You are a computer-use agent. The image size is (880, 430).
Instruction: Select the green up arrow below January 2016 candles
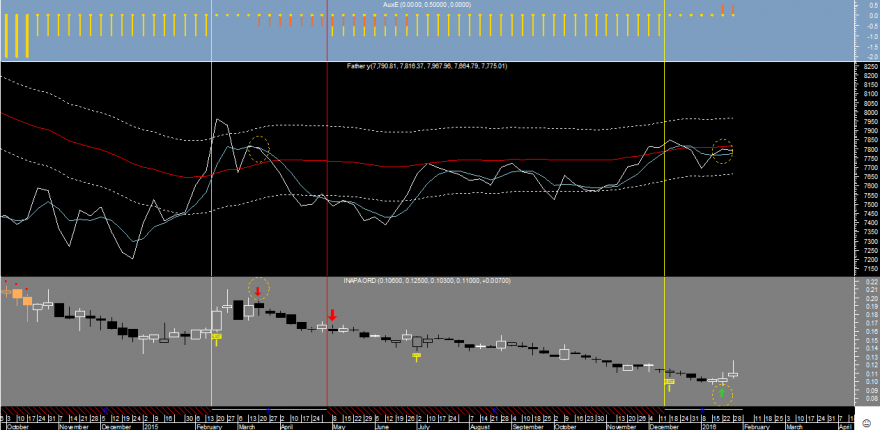[x=722, y=393]
